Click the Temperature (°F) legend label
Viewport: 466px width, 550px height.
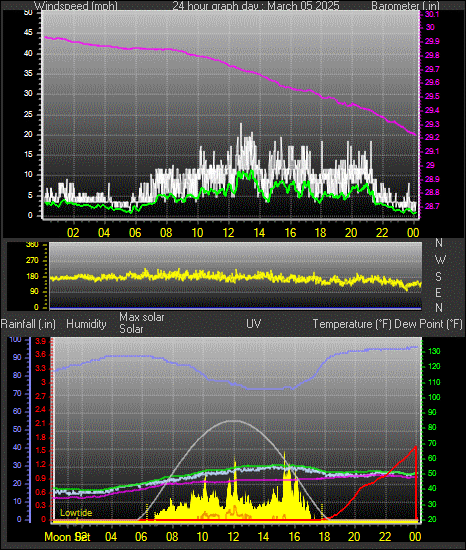click(x=352, y=324)
